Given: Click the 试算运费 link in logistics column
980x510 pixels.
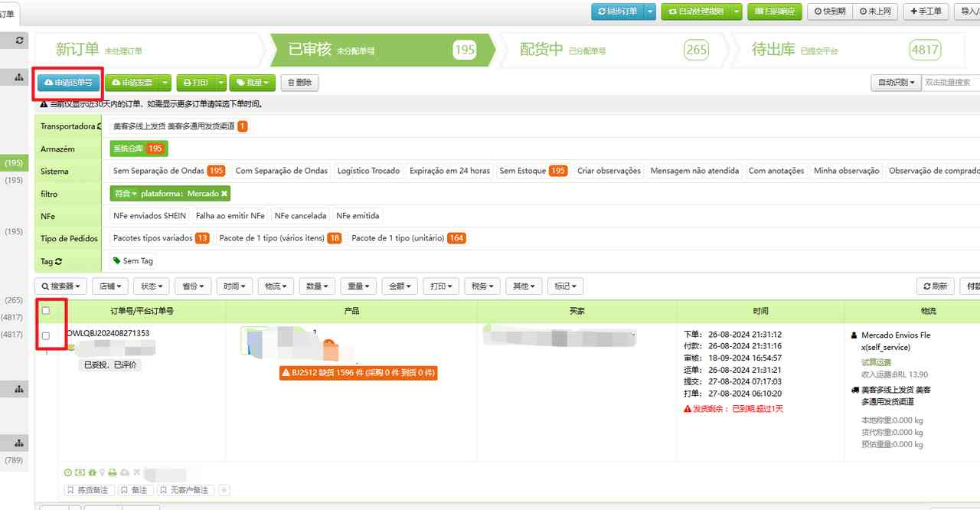Looking at the screenshot, I should tap(877, 362).
